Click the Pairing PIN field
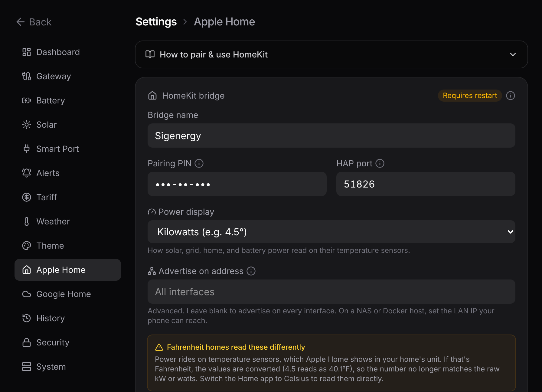Image resolution: width=542 pixels, height=392 pixels. (x=237, y=184)
